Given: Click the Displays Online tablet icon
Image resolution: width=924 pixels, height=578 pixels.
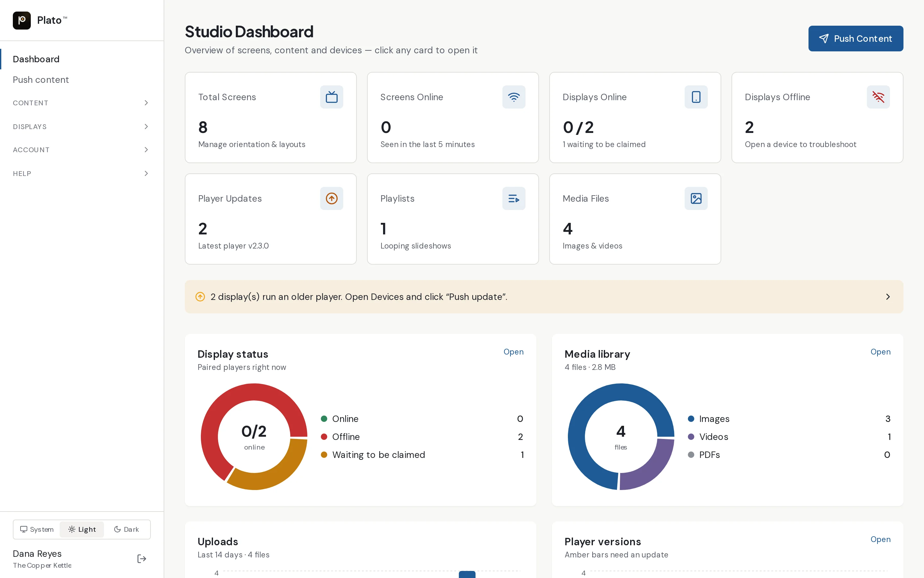Looking at the screenshot, I should pos(696,97).
